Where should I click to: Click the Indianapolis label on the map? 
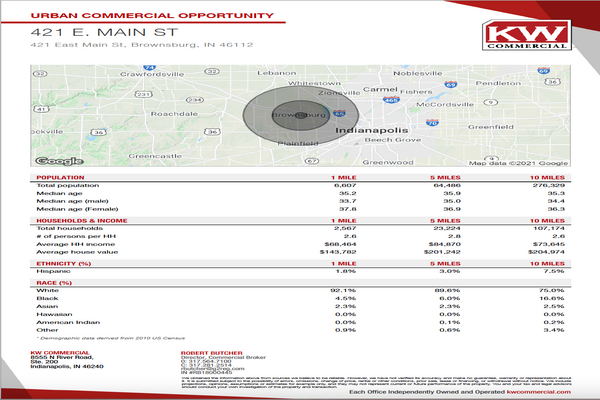tap(371, 130)
